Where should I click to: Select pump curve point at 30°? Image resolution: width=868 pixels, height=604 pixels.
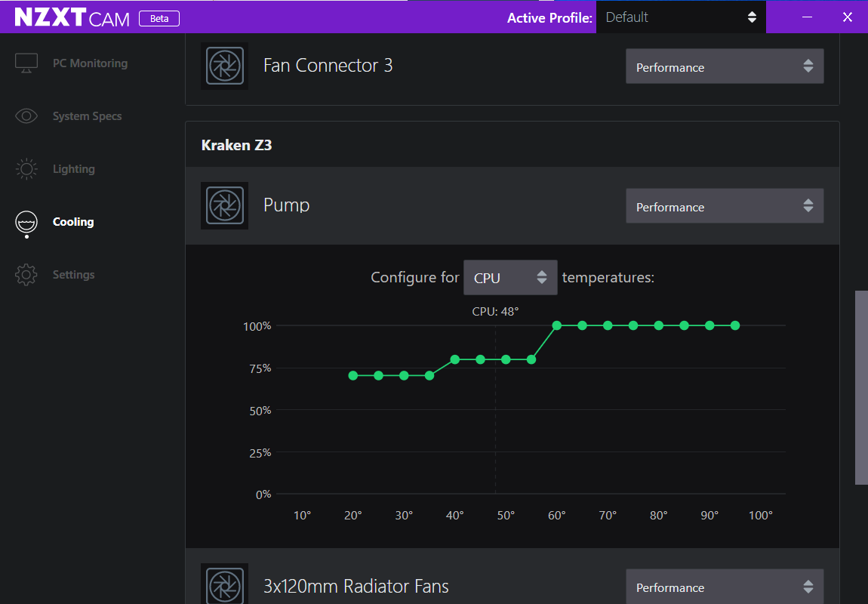[404, 375]
